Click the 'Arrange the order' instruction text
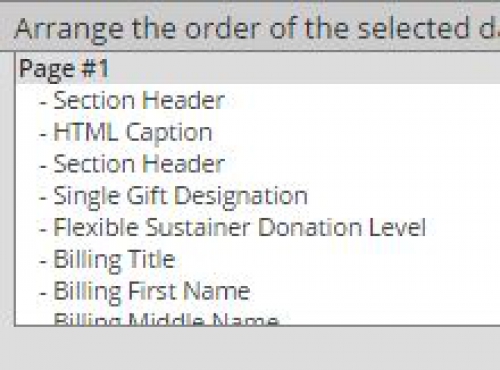The width and height of the screenshot is (500, 370). coord(257,29)
